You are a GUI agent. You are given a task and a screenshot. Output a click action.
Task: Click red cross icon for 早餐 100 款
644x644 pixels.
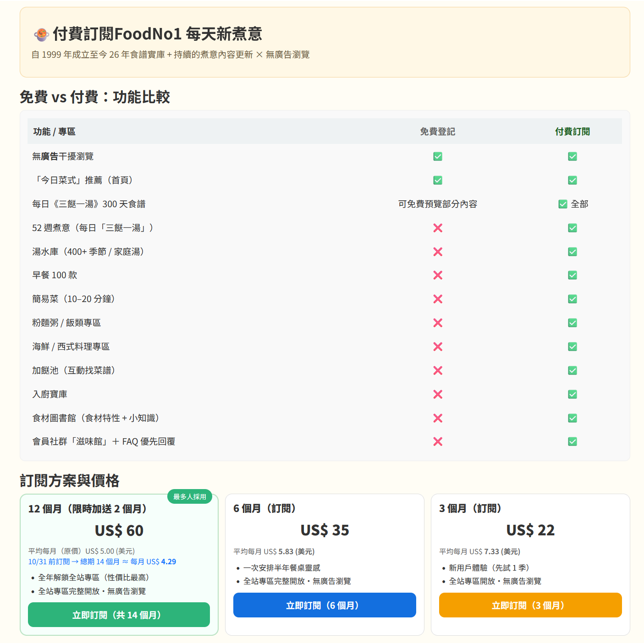pyautogui.click(x=438, y=275)
